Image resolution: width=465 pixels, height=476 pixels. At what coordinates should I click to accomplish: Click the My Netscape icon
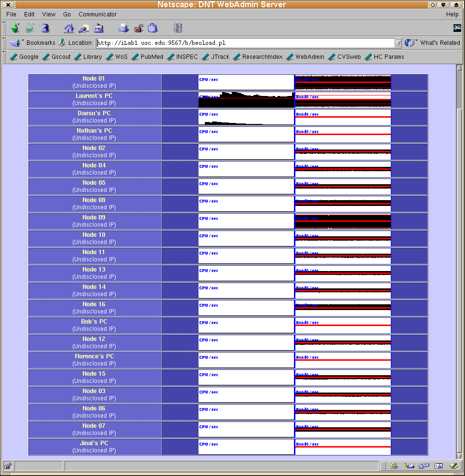(x=99, y=28)
